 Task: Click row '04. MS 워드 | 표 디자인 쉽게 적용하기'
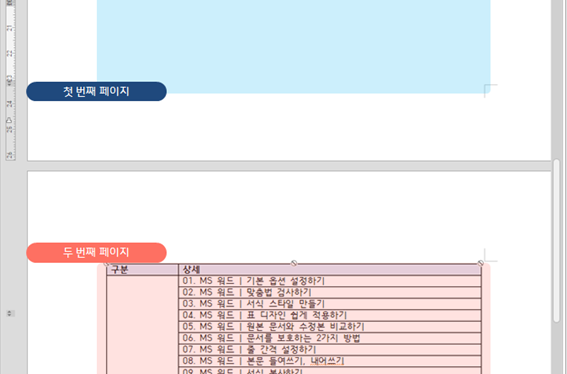click(x=330, y=315)
